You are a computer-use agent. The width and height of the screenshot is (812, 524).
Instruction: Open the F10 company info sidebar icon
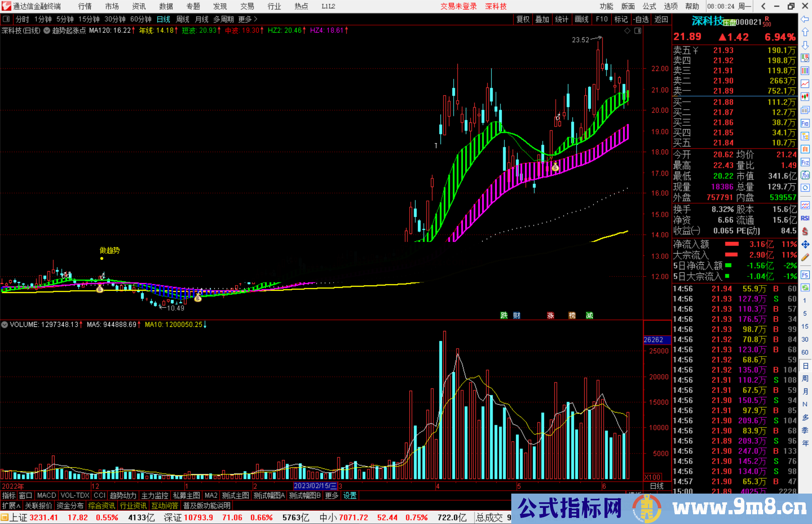coord(805,124)
